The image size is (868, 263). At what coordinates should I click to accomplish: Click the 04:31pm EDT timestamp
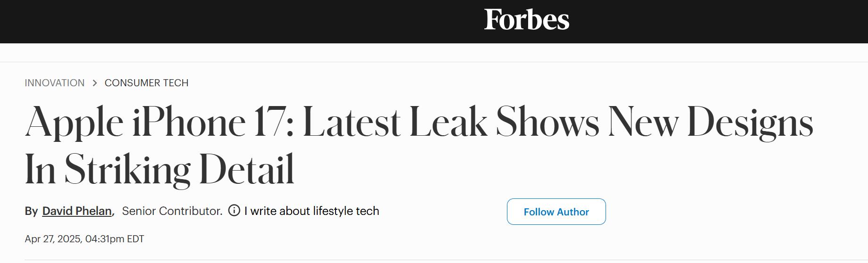(x=115, y=239)
